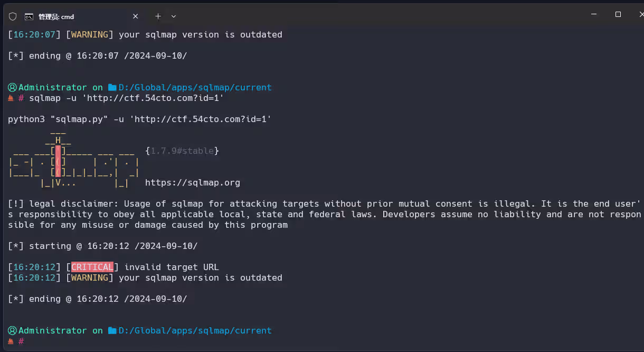Click the red CRITICAL label
This screenshot has height=352, width=644.
click(x=92, y=267)
